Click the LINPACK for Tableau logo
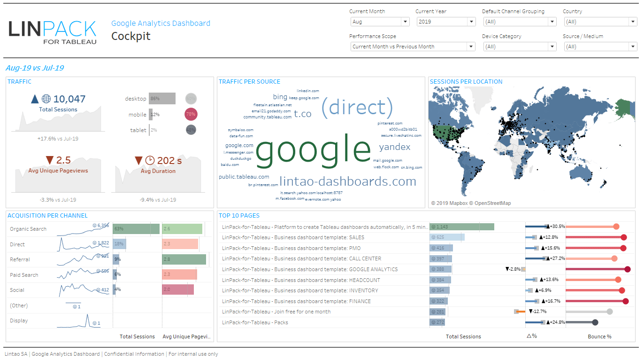The width and height of the screenshot is (644, 360). 53,32
